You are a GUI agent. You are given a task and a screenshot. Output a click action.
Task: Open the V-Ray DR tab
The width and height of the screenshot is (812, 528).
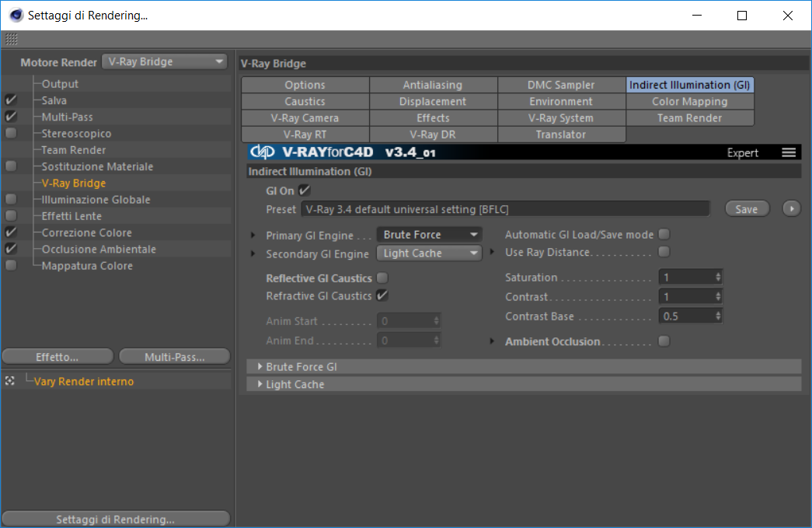[433, 135]
